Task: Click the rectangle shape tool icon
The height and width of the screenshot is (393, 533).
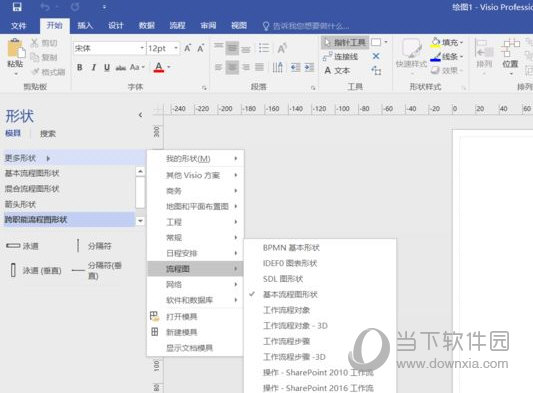Action: coord(376,42)
